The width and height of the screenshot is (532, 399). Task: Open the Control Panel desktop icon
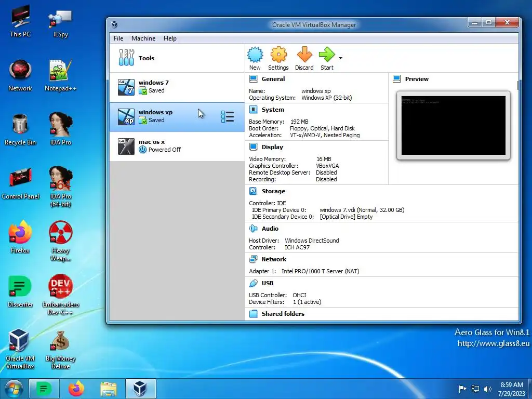pos(20,183)
